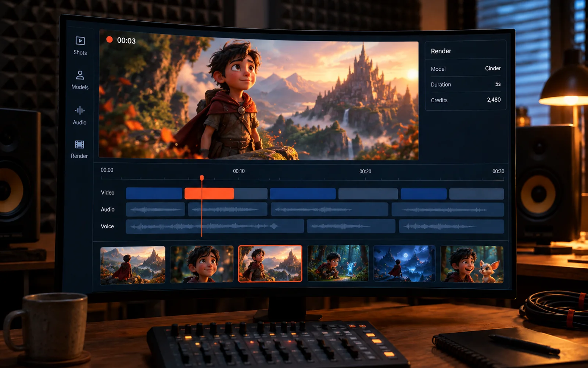Select the Audio track label in the timeline
This screenshot has height=368, width=588.
point(108,209)
